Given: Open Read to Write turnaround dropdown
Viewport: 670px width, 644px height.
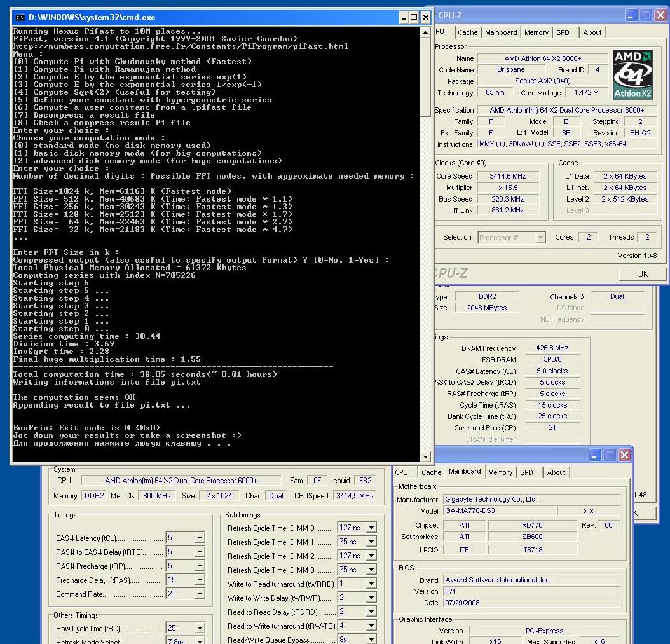Looking at the screenshot, I should [371, 626].
